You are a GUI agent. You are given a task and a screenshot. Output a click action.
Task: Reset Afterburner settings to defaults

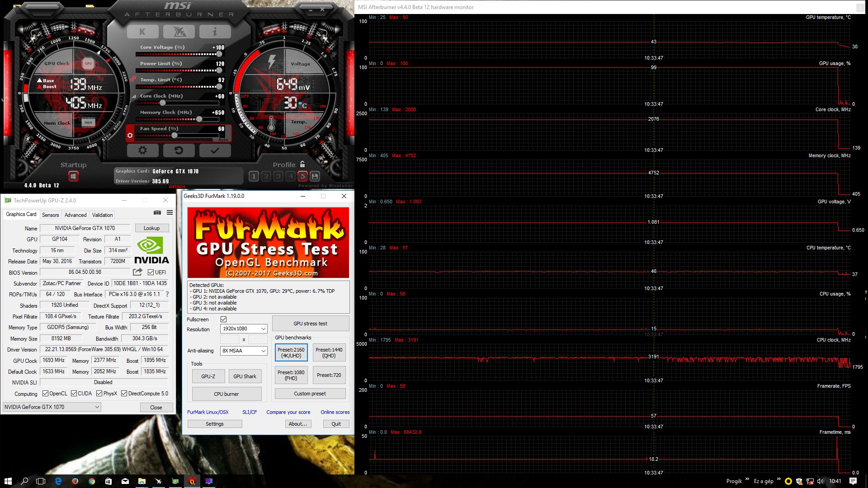click(x=179, y=150)
